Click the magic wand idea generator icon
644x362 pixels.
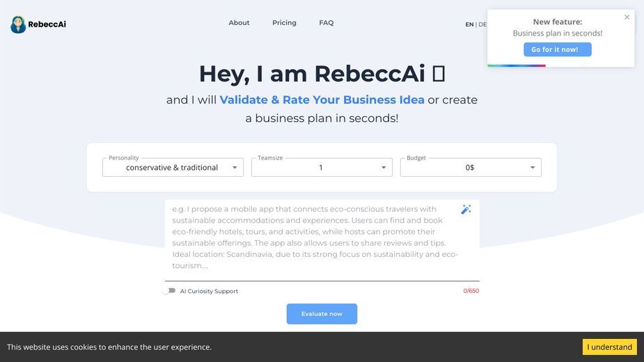tap(466, 210)
